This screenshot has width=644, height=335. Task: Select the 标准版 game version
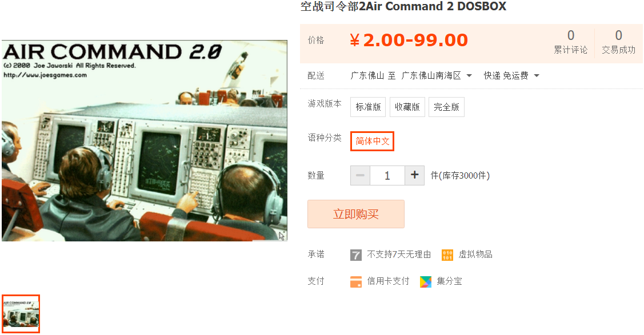point(368,107)
